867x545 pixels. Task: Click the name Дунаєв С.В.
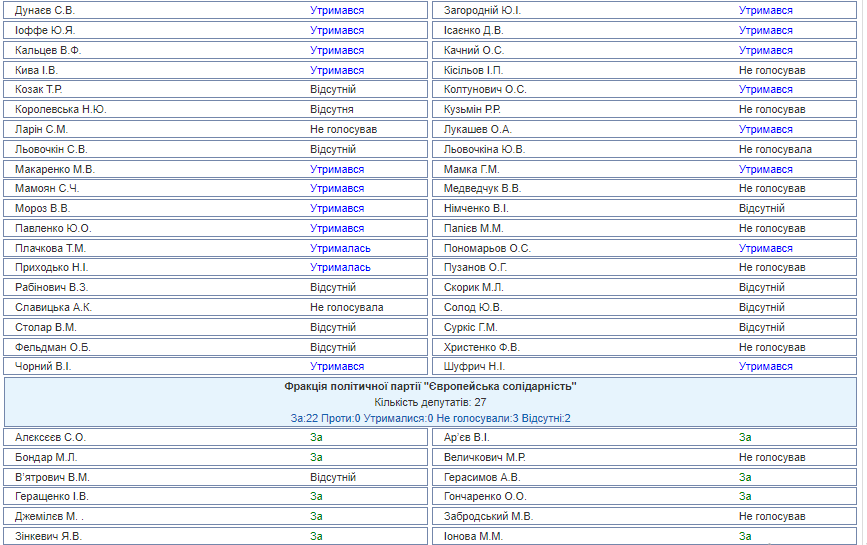(x=45, y=10)
